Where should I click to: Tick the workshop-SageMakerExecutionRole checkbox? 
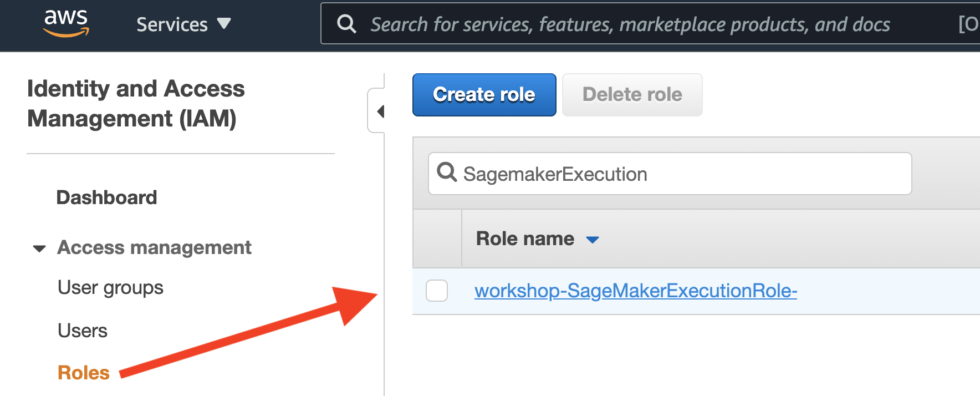coord(437,291)
